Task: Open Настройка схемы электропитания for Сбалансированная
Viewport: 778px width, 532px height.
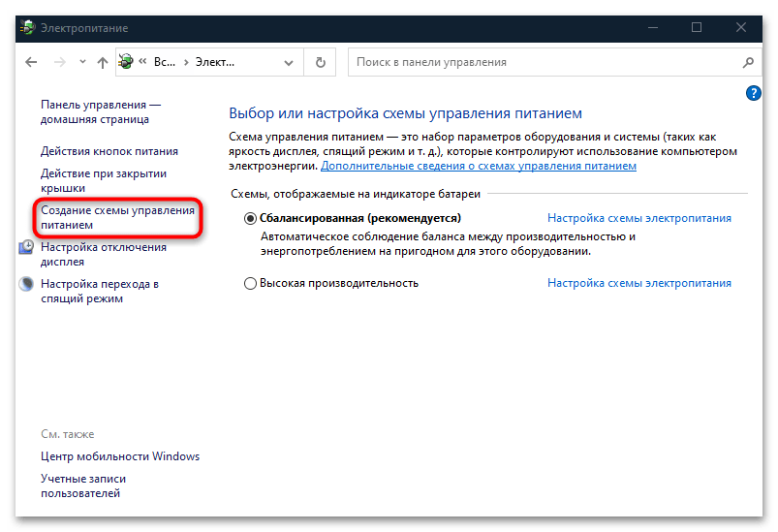Action: (638, 219)
